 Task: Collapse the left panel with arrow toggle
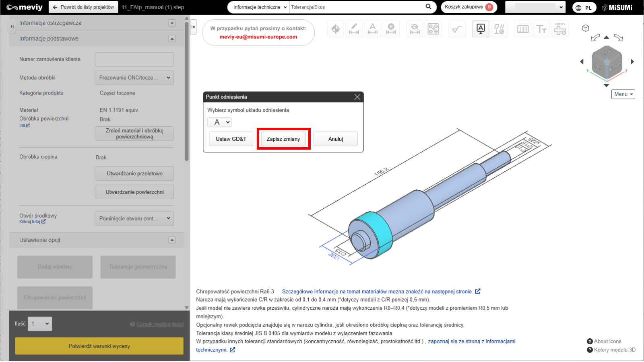click(x=193, y=27)
